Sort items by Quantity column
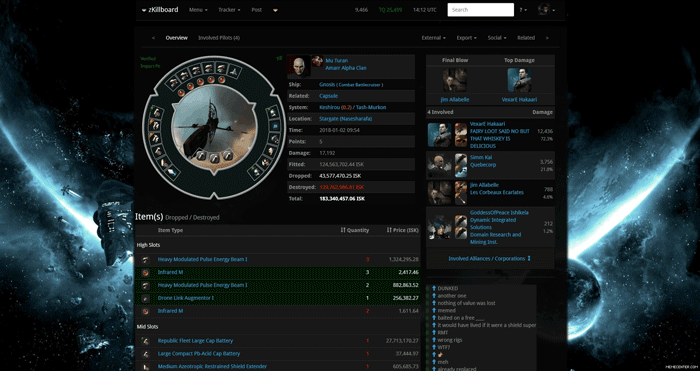Image resolution: width=700 pixels, height=371 pixels. pos(355,230)
